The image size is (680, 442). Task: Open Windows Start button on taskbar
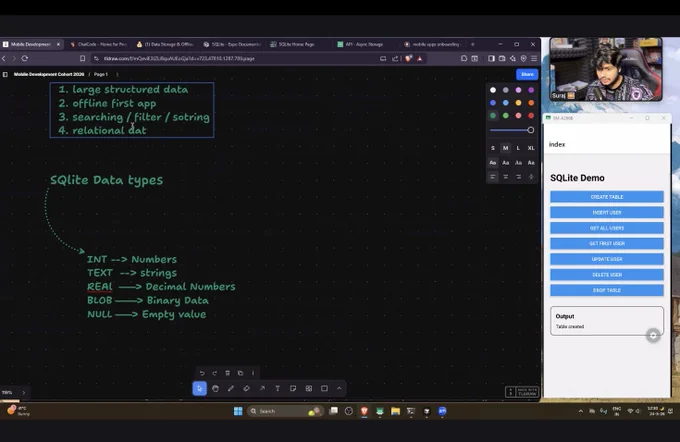tap(238, 411)
